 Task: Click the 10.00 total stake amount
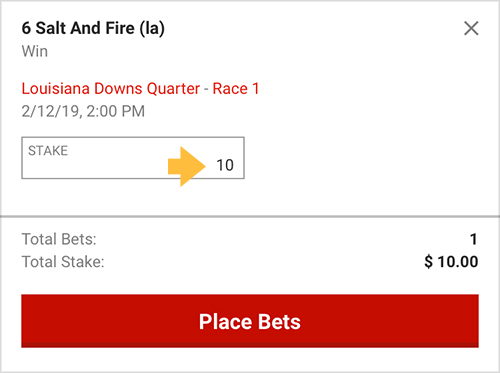(x=458, y=262)
